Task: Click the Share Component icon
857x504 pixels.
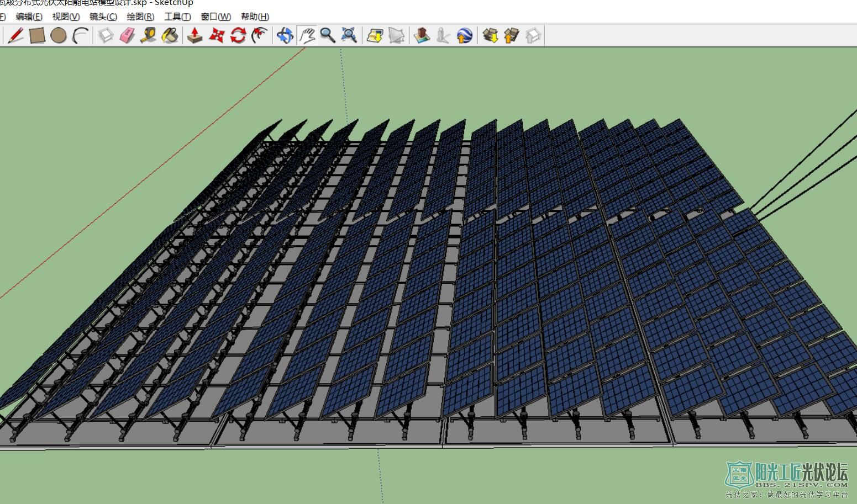Action: tap(533, 36)
